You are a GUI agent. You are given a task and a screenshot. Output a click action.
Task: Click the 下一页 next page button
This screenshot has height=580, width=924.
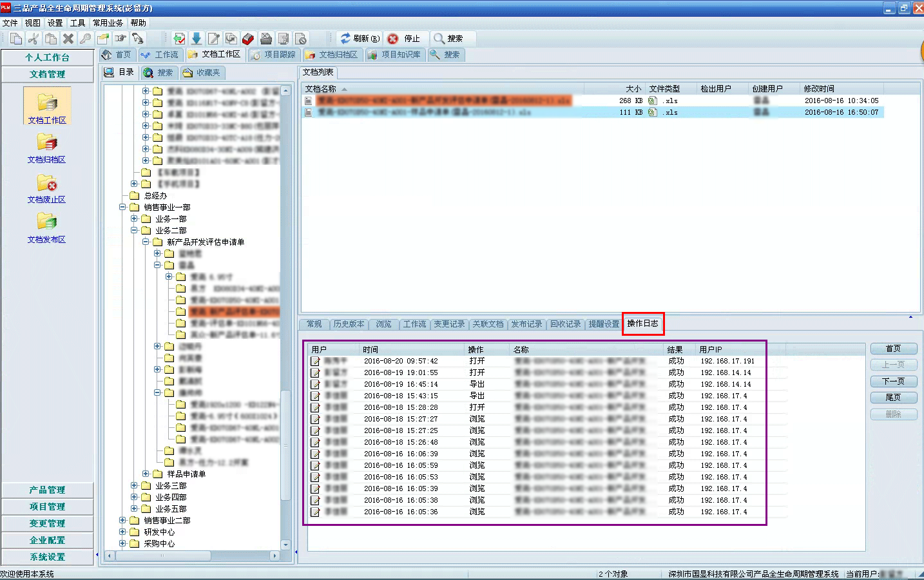893,382
